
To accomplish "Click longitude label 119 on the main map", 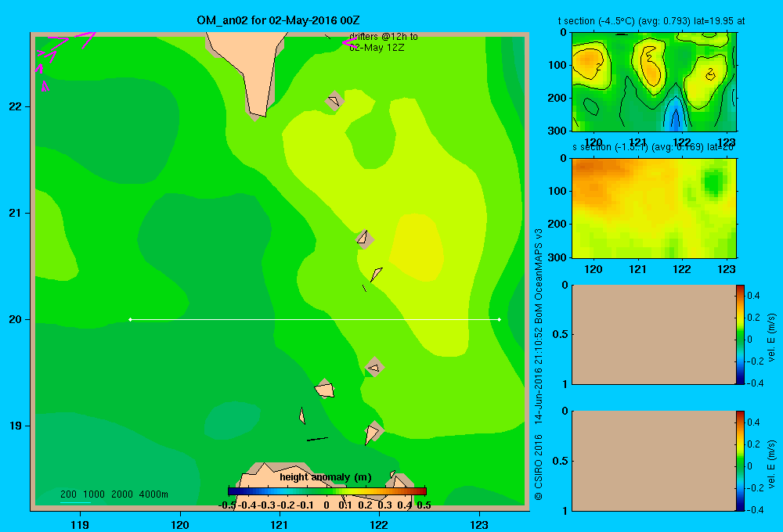I will [x=80, y=524].
